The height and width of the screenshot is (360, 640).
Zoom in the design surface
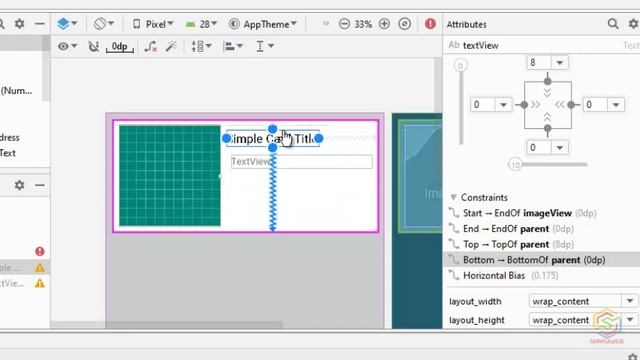[x=384, y=24]
